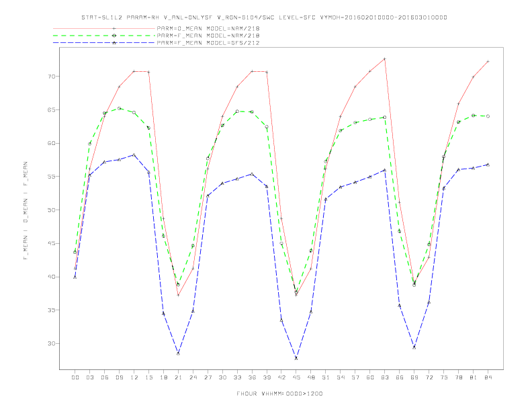
Task: Click x-axis forecast hour 36
Action: tap(252, 377)
